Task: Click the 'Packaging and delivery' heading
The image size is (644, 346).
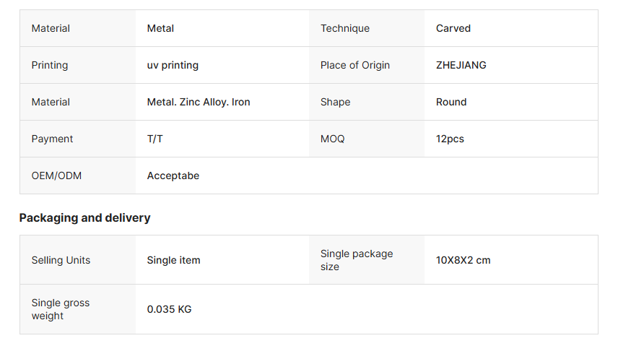Action: (84, 217)
